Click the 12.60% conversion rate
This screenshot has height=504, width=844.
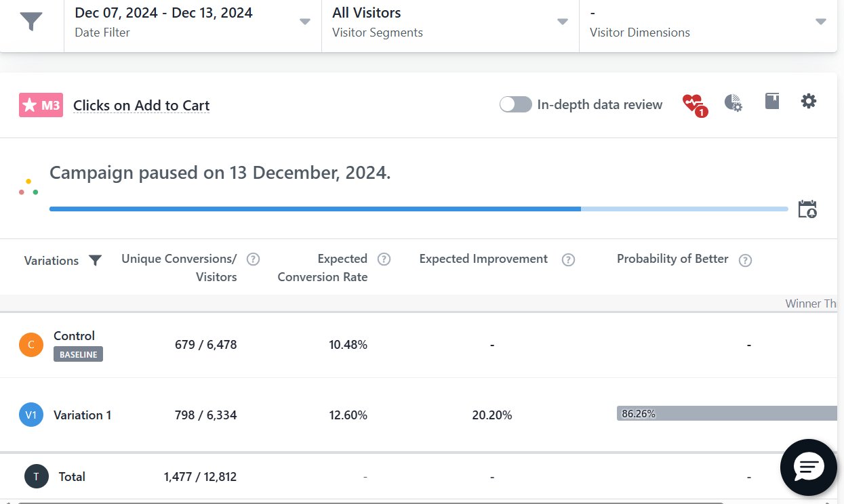tap(348, 415)
